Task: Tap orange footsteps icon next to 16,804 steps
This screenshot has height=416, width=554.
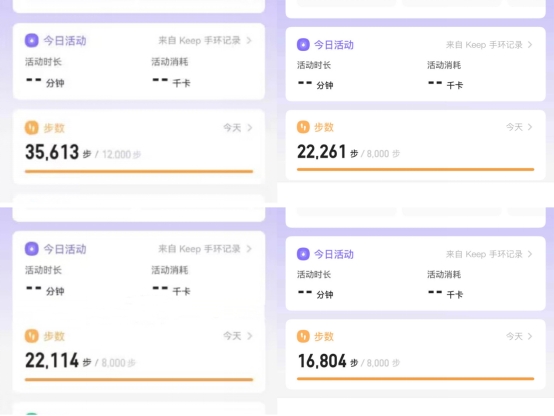Action: pyautogui.click(x=303, y=336)
